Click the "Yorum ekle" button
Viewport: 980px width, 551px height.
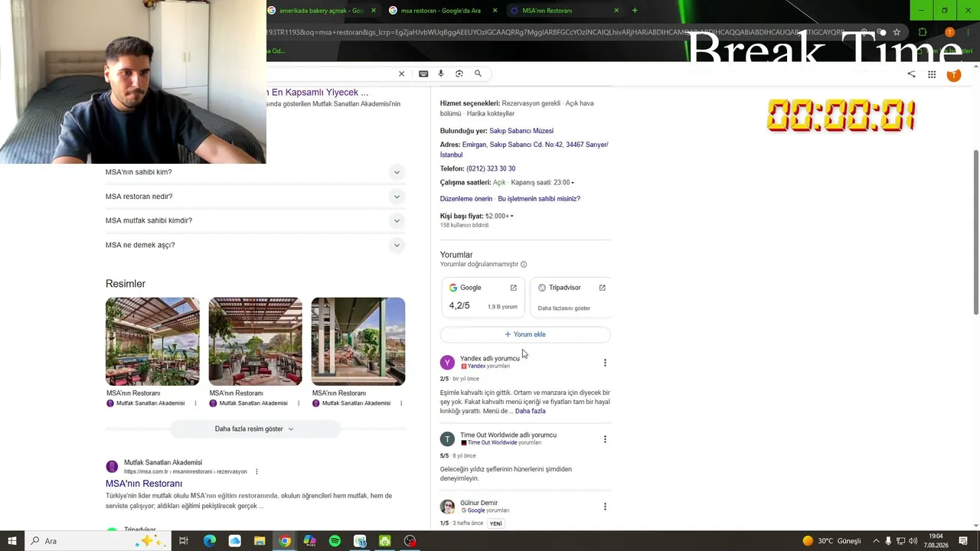(x=525, y=334)
